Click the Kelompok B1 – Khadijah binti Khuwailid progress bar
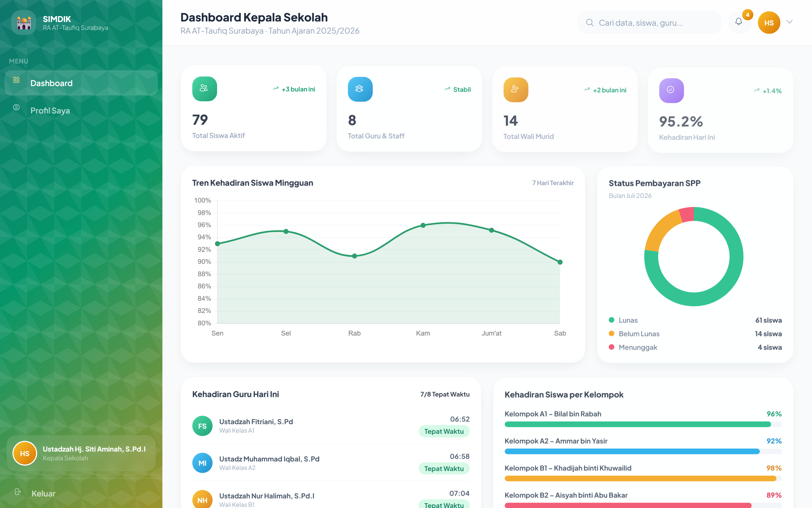 click(x=643, y=478)
